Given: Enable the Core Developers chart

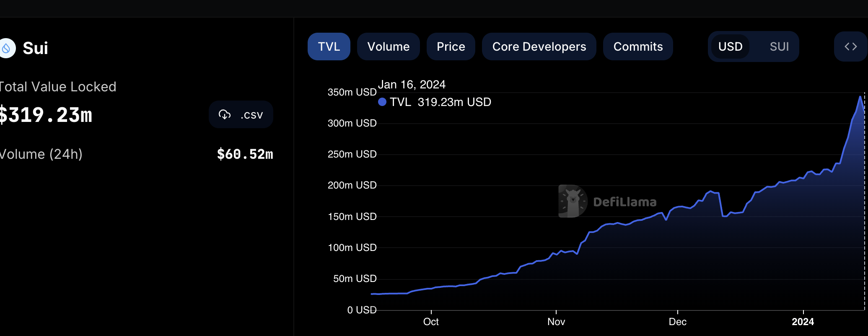Looking at the screenshot, I should (539, 47).
